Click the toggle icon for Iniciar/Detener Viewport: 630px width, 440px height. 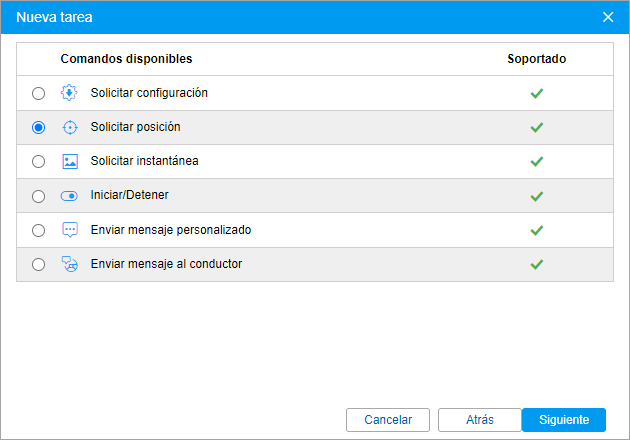pos(69,196)
